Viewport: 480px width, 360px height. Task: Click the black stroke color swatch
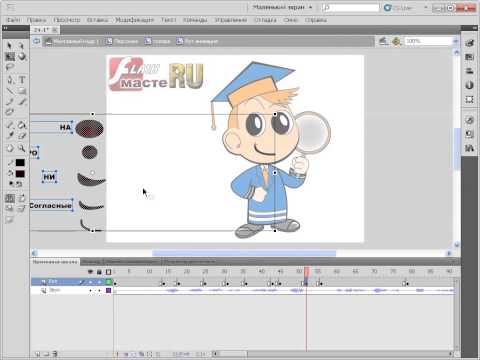click(20, 163)
